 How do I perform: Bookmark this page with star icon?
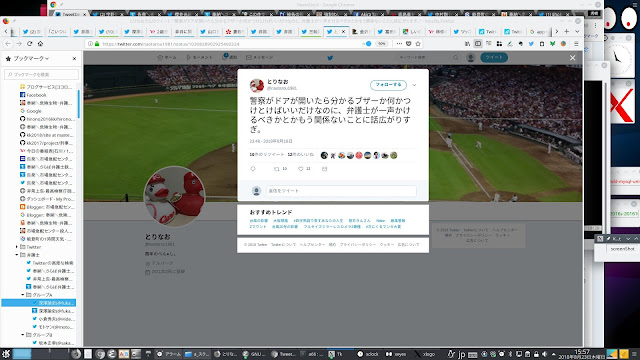coord(418,44)
